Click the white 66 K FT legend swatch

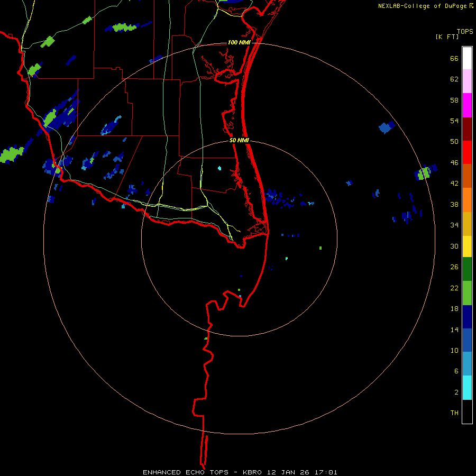point(467,58)
